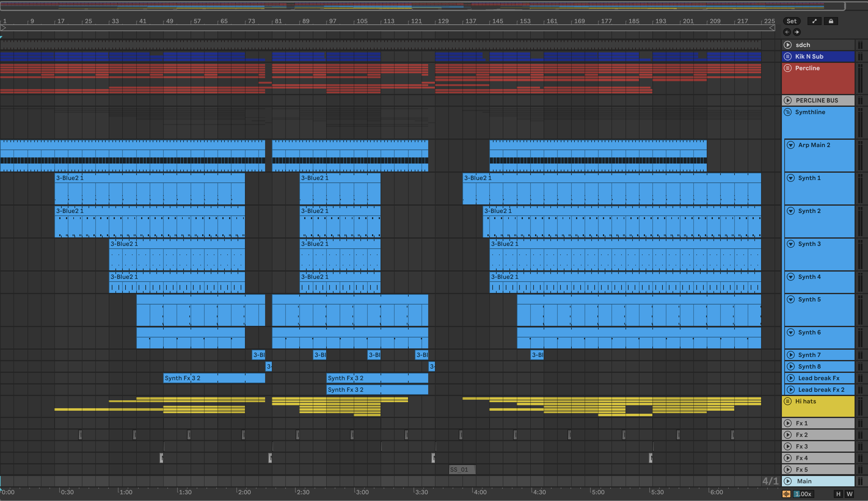
Task: Click the arrangement overview bar at top
Action: pyautogui.click(x=422, y=5)
